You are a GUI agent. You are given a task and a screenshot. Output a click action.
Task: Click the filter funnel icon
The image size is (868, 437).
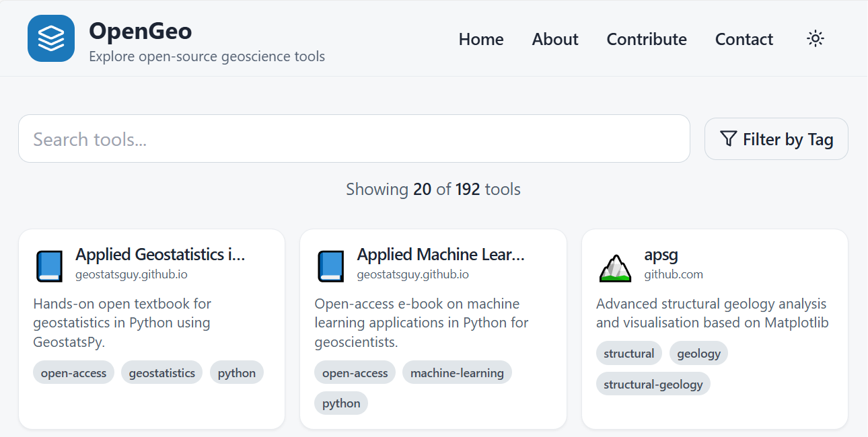click(728, 138)
